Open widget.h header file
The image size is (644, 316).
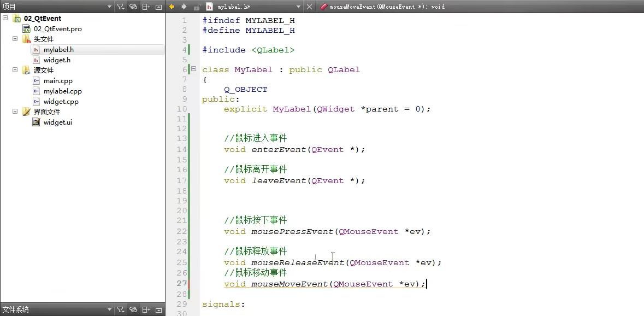pos(57,60)
